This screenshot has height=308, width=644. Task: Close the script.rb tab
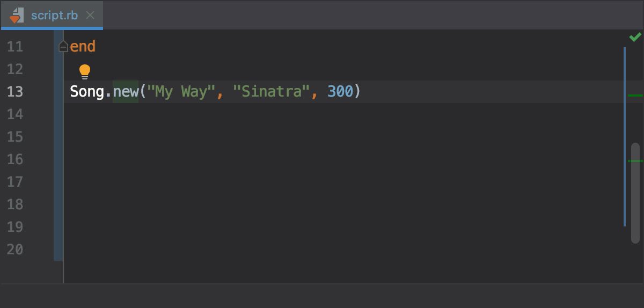tap(90, 15)
